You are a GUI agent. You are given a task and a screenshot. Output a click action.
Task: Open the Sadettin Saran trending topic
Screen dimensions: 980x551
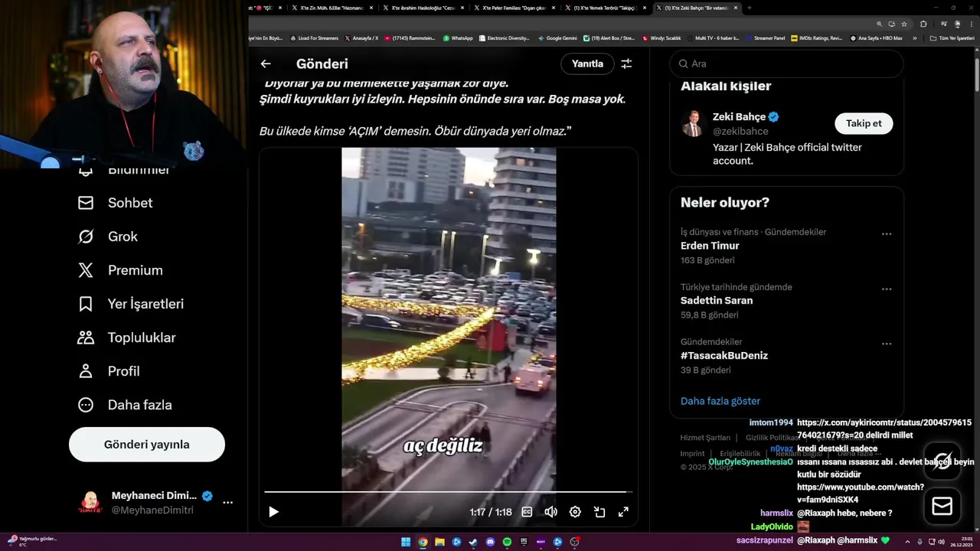(717, 301)
